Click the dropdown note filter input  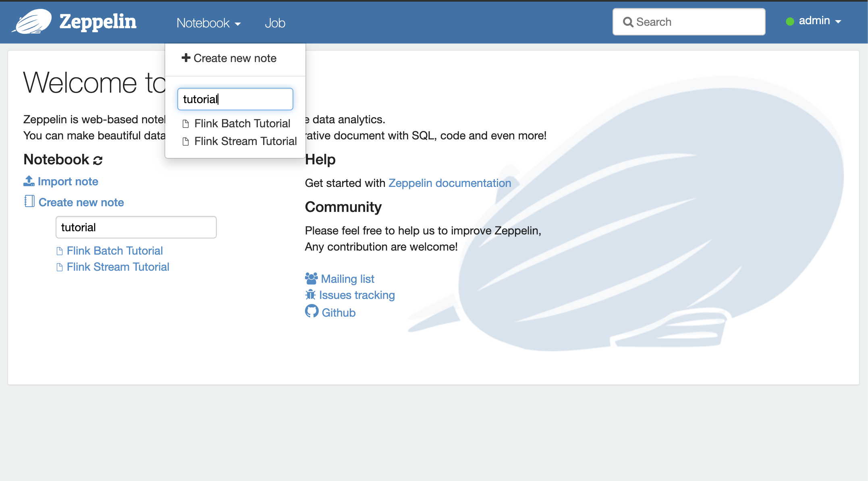(x=235, y=99)
